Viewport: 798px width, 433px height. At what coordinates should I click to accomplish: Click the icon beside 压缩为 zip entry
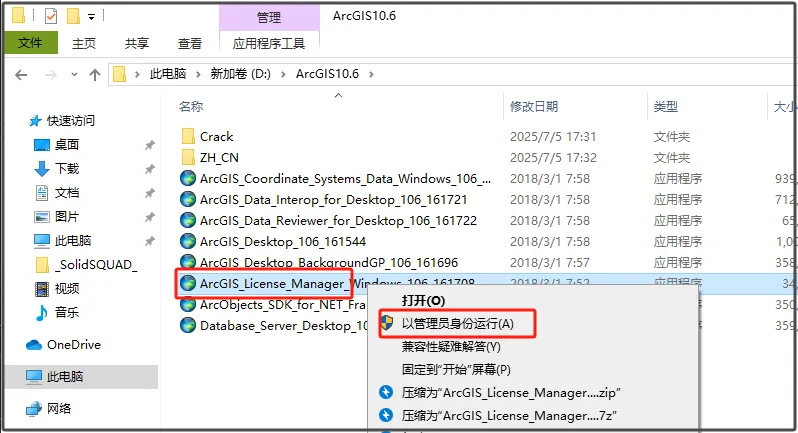(386, 392)
